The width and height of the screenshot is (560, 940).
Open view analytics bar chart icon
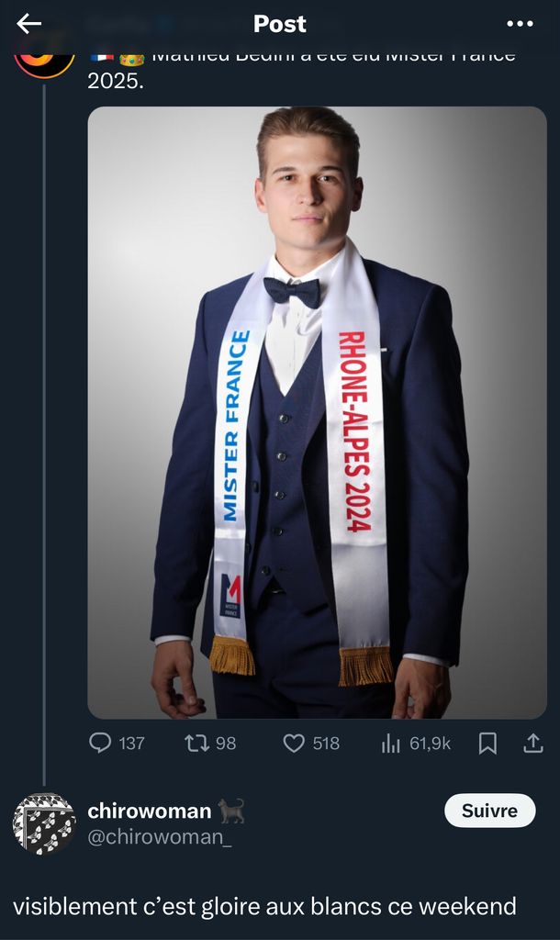[391, 743]
